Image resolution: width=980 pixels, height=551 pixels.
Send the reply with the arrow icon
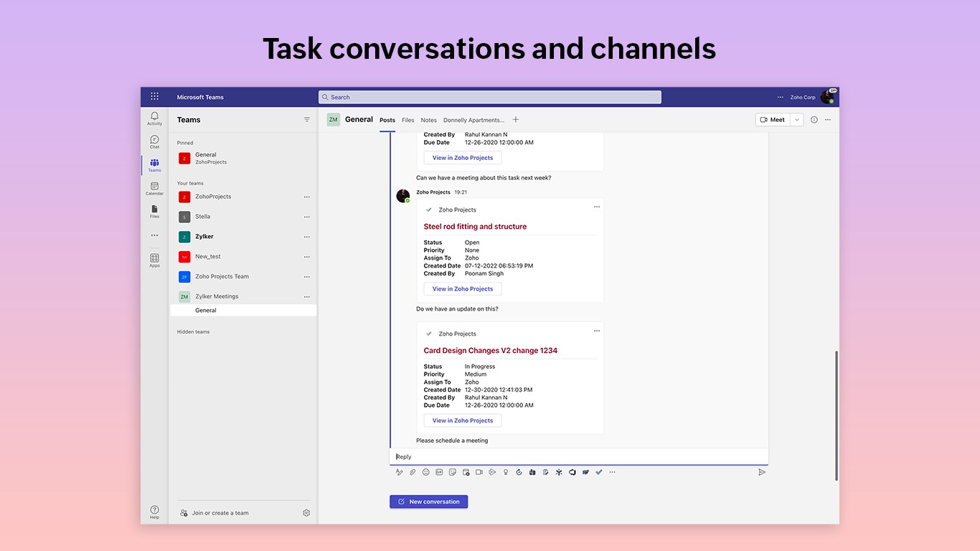pyautogui.click(x=762, y=472)
